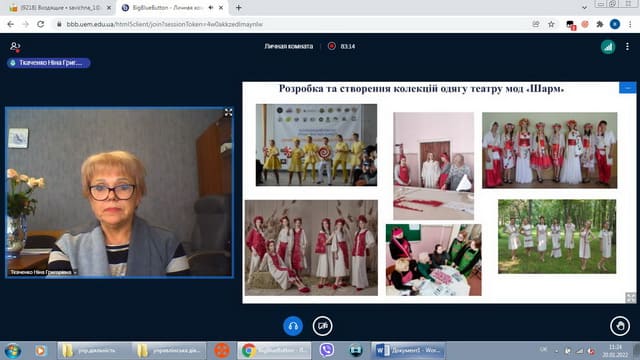Image resolution: width=640 pixels, height=360 pixels.
Task: View site info via padlock icon
Action: coord(59,24)
